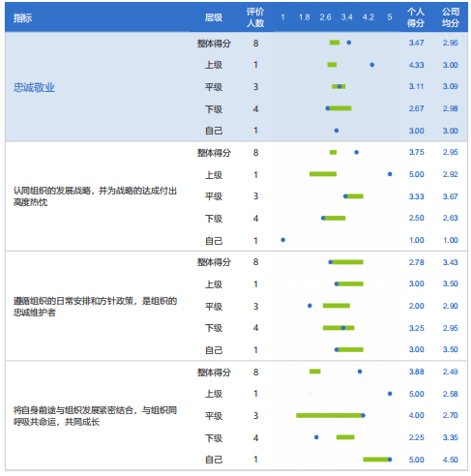Click the 2.6 scale label in header
Screen dimensions: 471x476
[326, 17]
